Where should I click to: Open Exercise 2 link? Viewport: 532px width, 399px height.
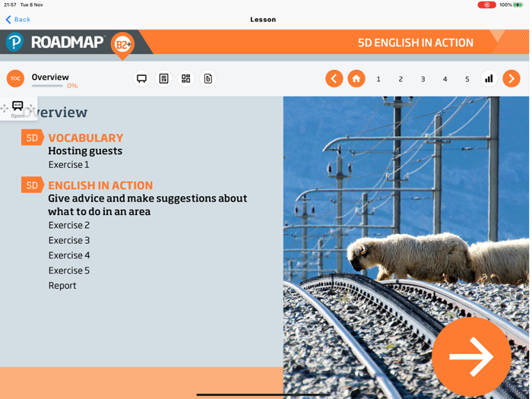(69, 225)
